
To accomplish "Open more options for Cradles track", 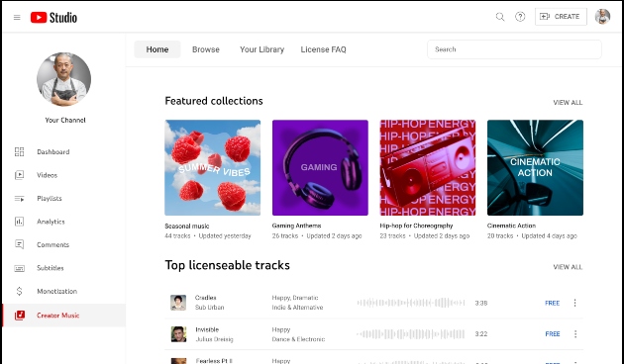I will click(x=575, y=303).
